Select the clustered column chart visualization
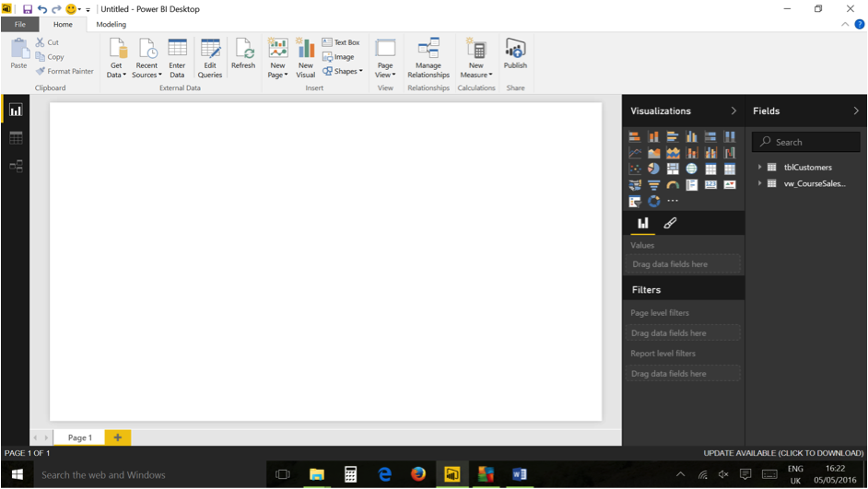868x489 pixels. pos(691,136)
